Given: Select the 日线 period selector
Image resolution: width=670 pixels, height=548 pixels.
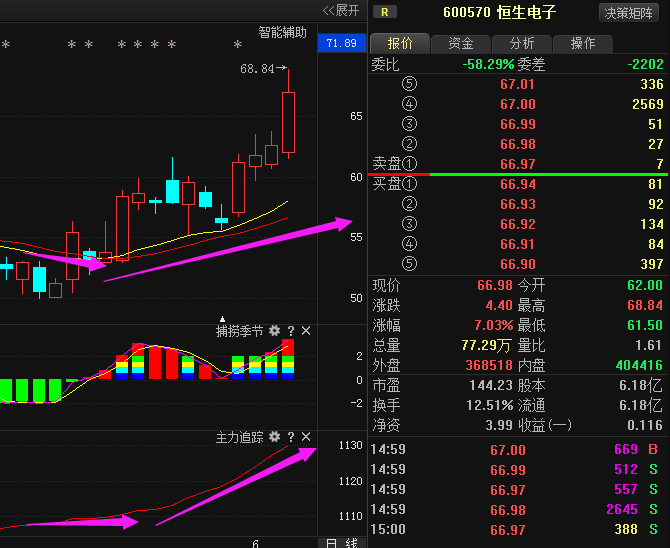Looking at the screenshot, I should pyautogui.click(x=341, y=541).
